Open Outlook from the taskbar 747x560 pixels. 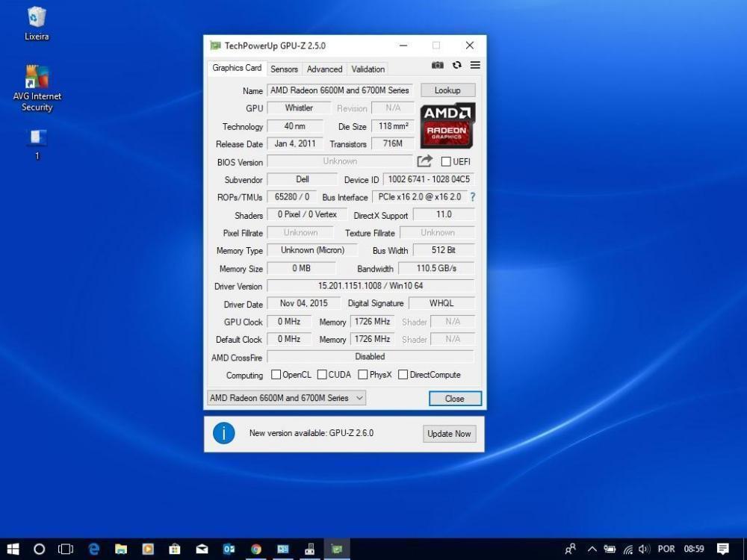(x=229, y=549)
